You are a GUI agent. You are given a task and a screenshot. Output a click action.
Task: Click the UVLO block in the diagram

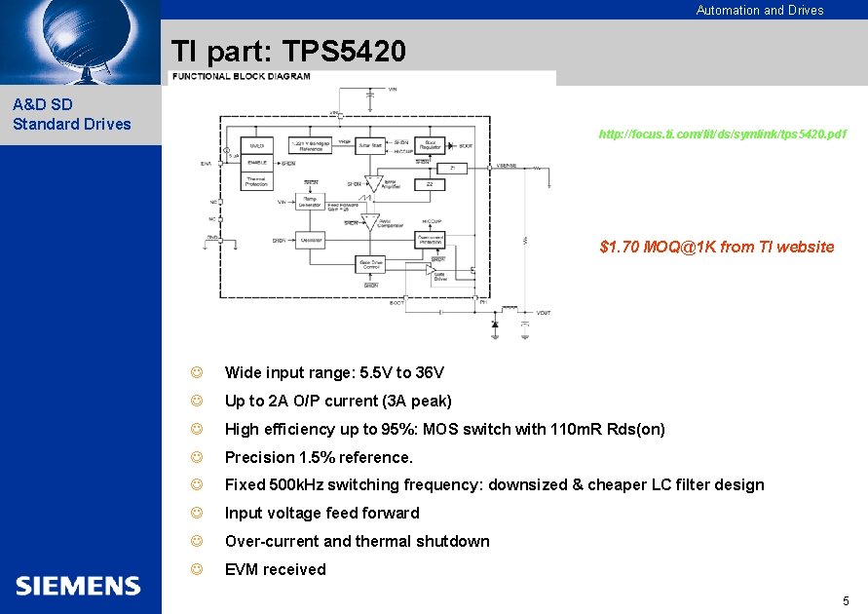[256, 145]
